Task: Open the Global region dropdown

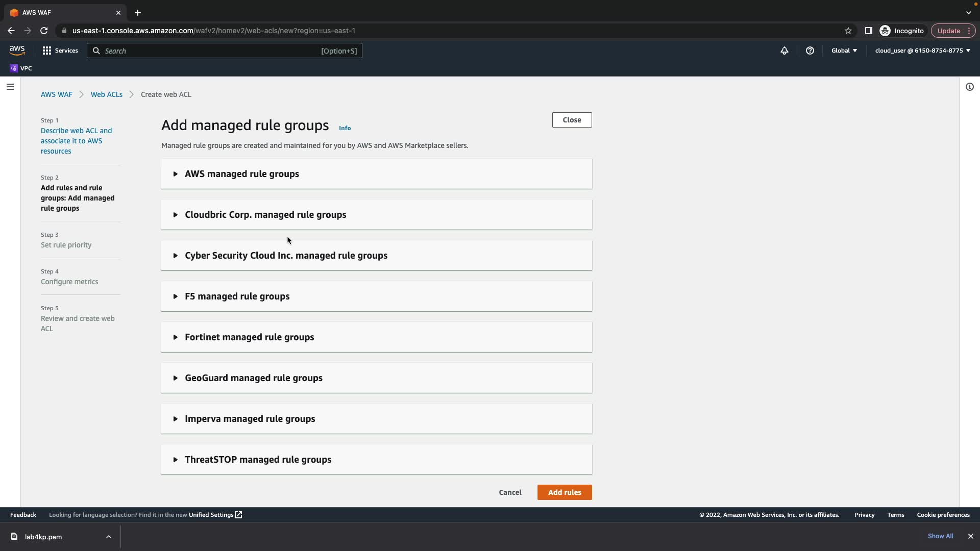Action: [x=844, y=51]
